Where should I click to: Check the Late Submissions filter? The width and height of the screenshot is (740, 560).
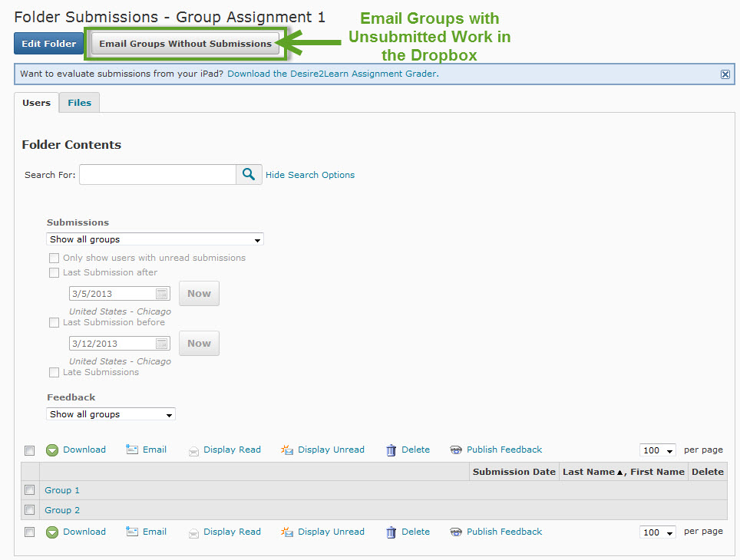(54, 372)
